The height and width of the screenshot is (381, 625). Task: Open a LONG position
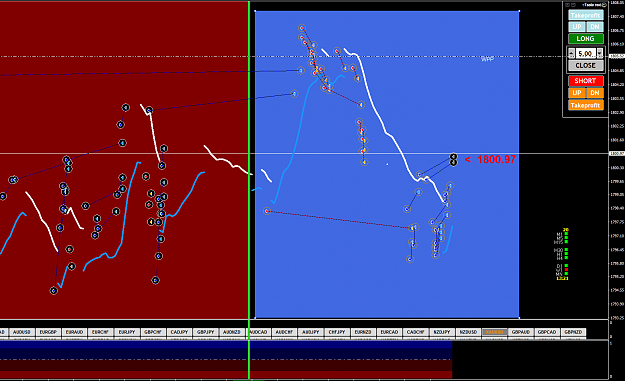click(x=585, y=39)
